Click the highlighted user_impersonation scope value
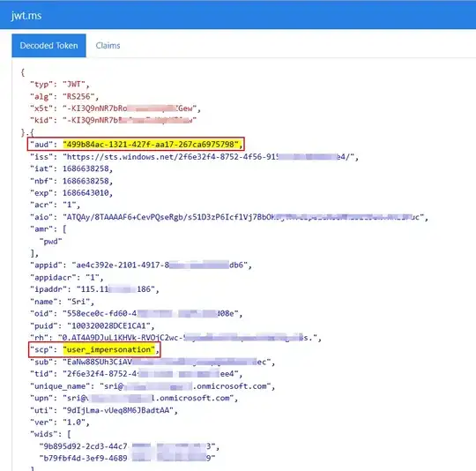Image resolution: width=476 pixels, height=471 pixels. (x=108, y=349)
